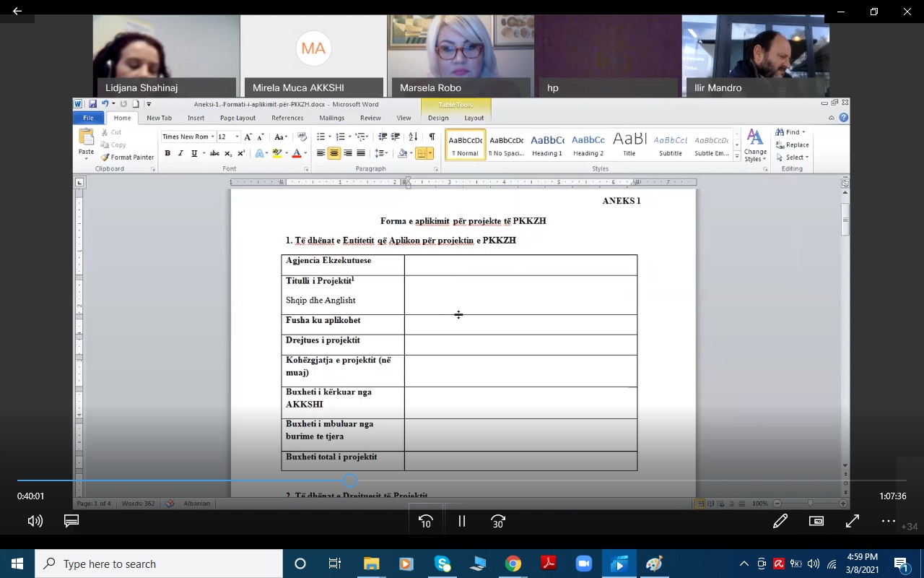Open the Table Tools Design tab
This screenshot has height=578, width=924.
[x=438, y=118]
